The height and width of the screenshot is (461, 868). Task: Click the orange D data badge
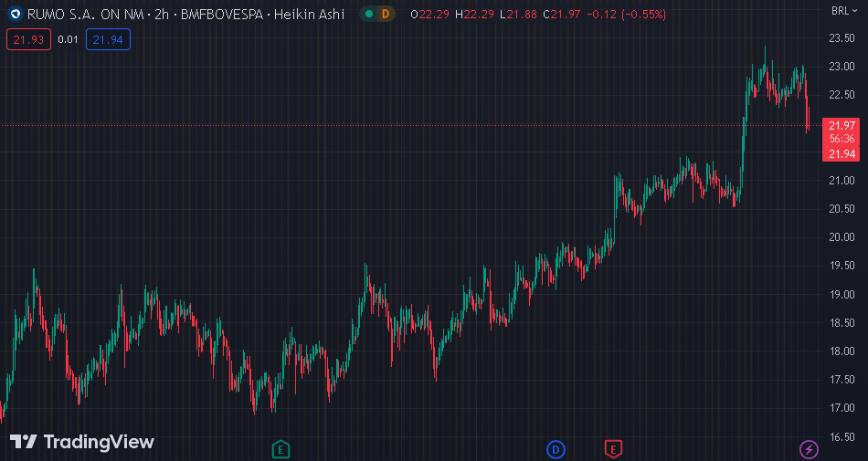pos(386,15)
